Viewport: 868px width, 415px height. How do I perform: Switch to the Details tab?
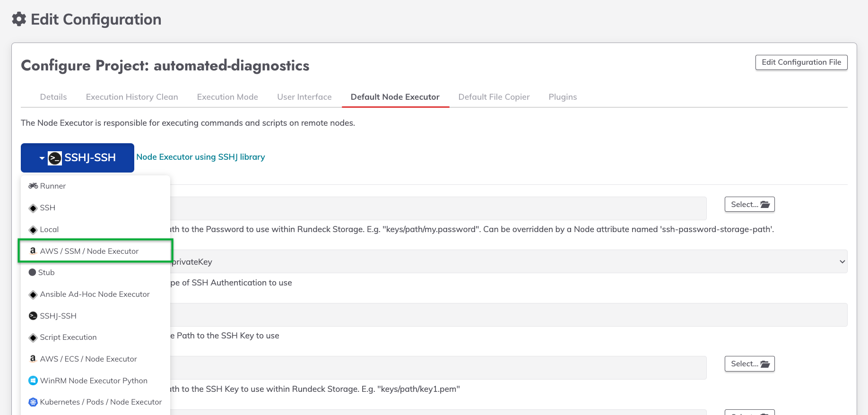[x=53, y=97]
